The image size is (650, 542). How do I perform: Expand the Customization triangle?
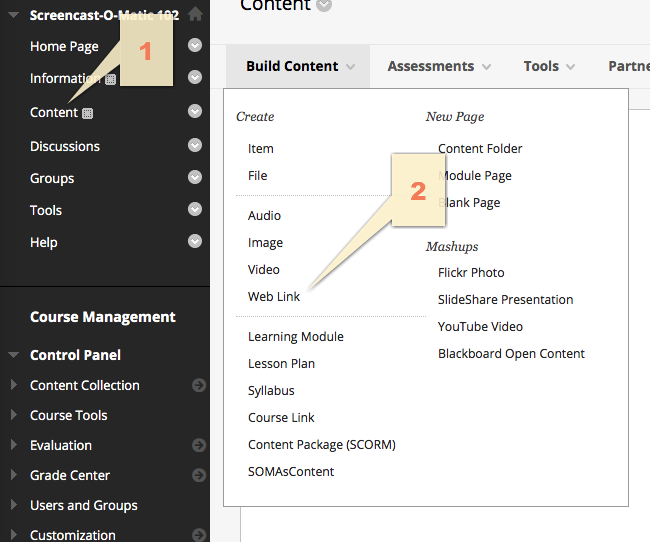14,534
